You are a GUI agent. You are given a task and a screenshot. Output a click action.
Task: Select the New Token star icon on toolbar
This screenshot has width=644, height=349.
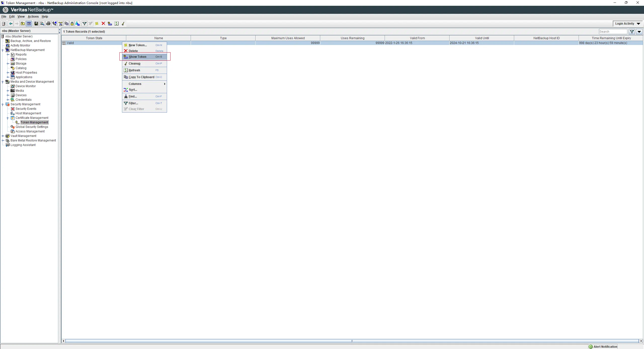[x=97, y=23]
